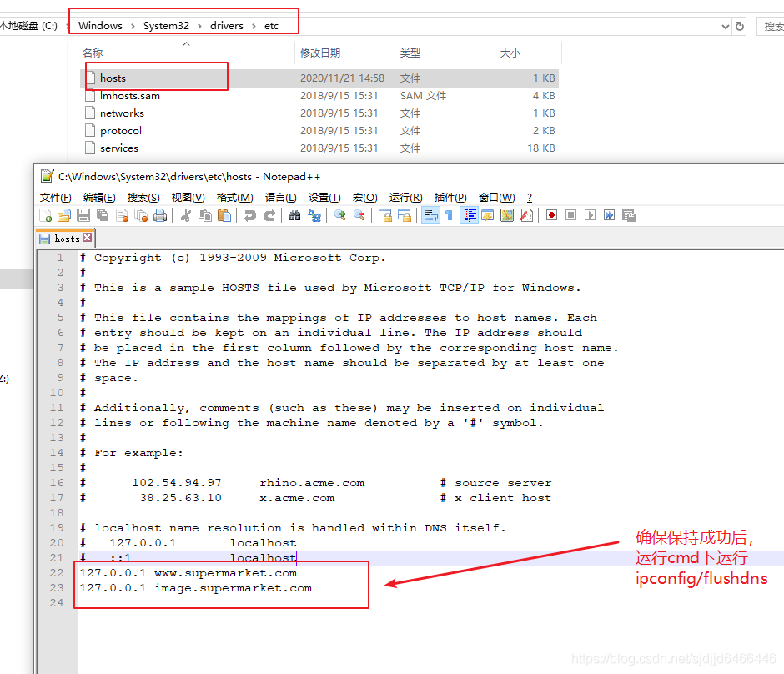
Task: Click Windows in the address breadcrumb
Action: 100,26
